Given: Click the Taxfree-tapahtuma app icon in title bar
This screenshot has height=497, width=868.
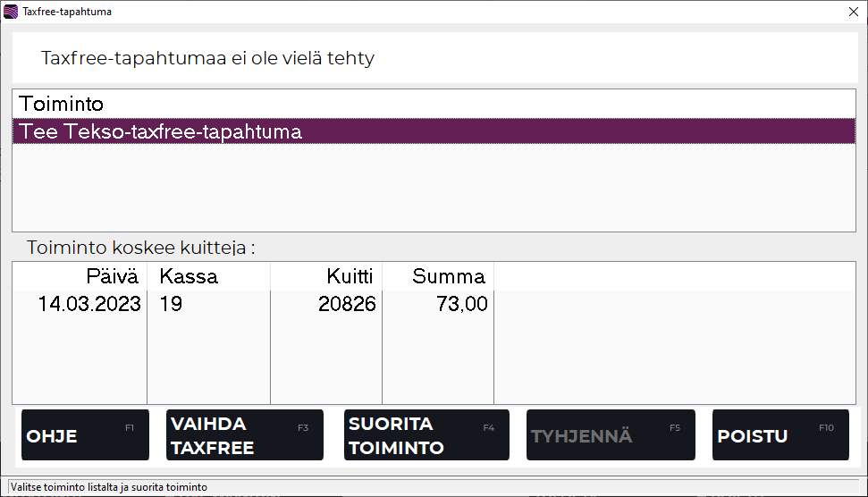Looking at the screenshot, I should [11, 13].
